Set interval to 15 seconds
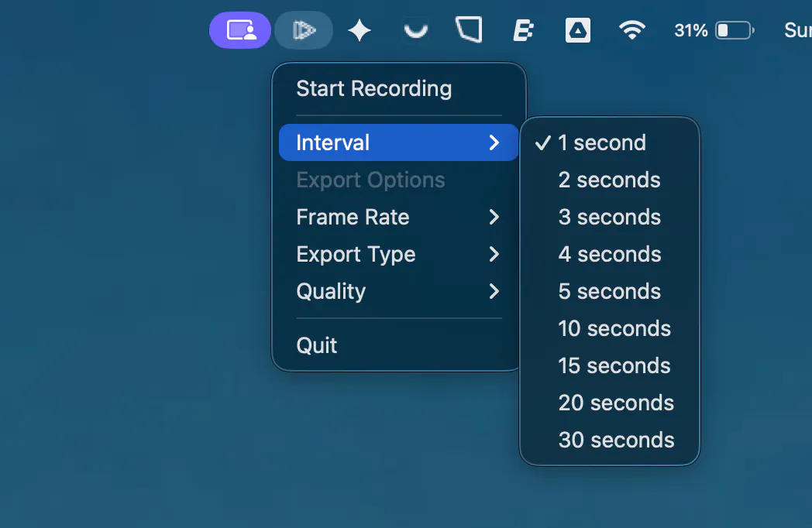Image resolution: width=812 pixels, height=528 pixels. (610, 366)
